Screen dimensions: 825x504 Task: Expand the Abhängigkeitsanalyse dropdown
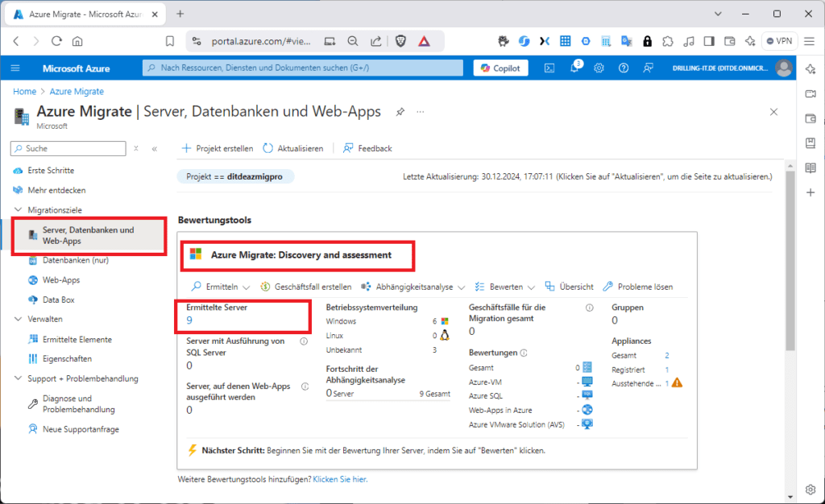413,287
